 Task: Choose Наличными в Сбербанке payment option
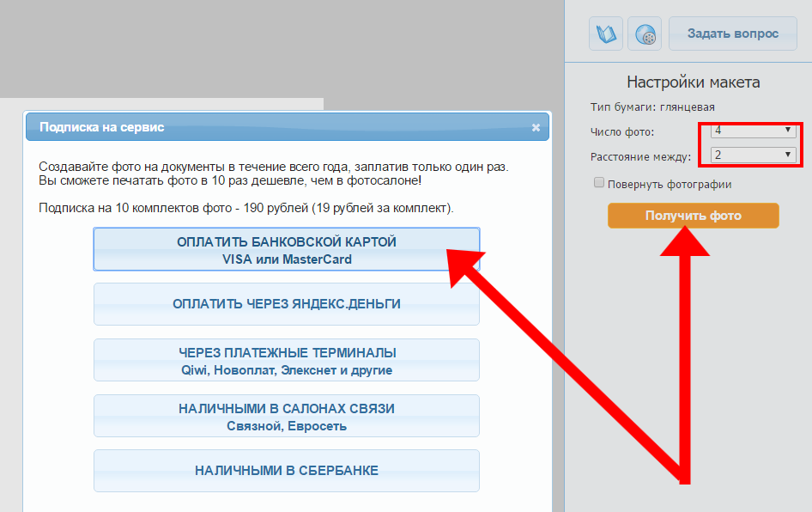point(286,471)
